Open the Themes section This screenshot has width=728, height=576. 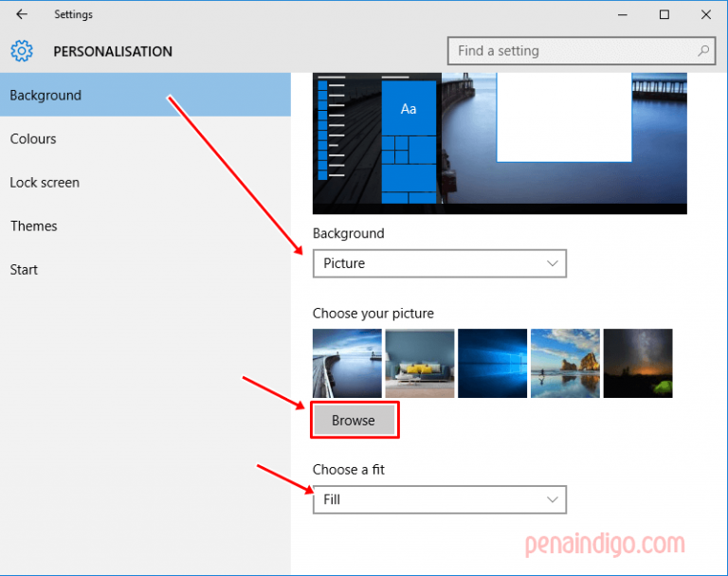pyautogui.click(x=145, y=226)
